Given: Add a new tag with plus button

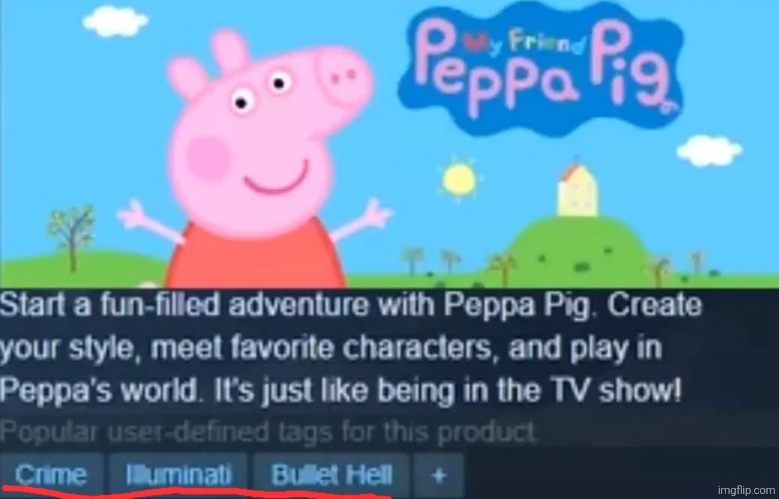Looking at the screenshot, I should (438, 475).
